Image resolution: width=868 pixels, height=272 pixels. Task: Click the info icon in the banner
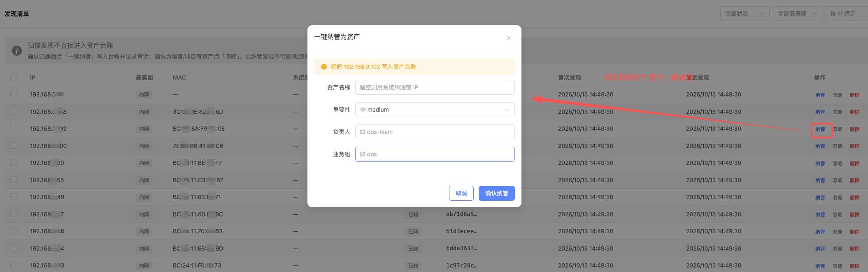[17, 51]
